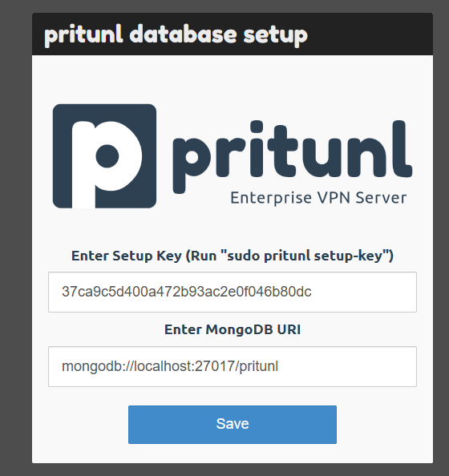This screenshot has height=476, width=449.
Task: Click the "Enterprise VPN Server" tagline
Action: 318,198
